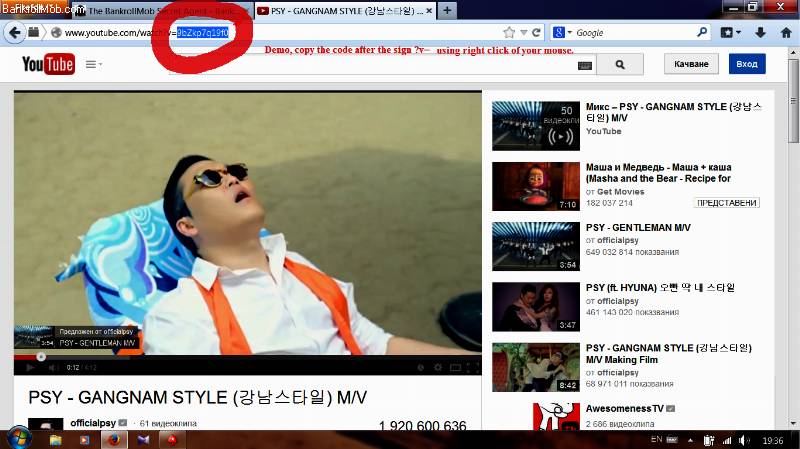Viewport: 800px width, 449px height.
Task: Click the Вход sign-in button
Action: point(747,64)
